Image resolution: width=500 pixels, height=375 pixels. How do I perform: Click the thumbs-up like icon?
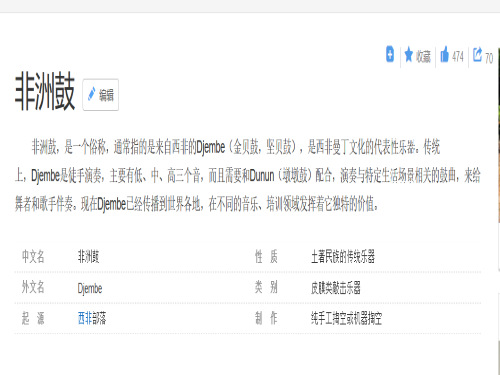(x=444, y=54)
